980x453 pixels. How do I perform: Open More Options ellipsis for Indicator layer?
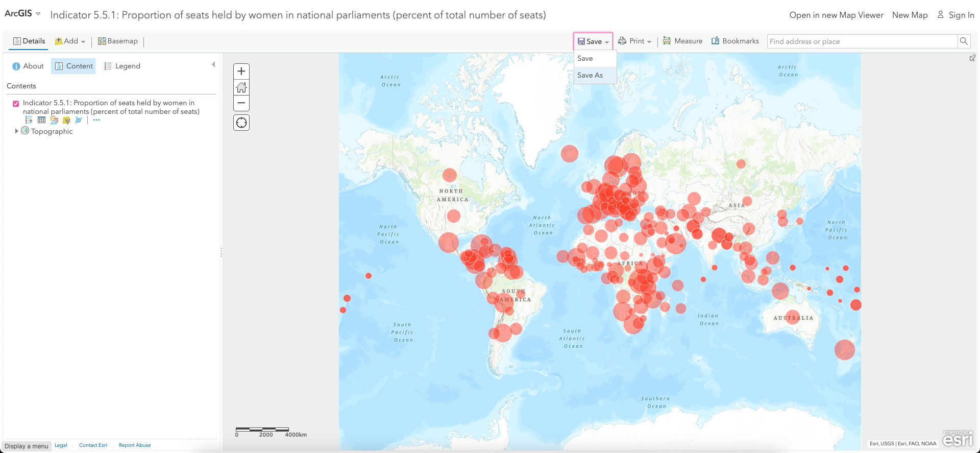pos(96,120)
